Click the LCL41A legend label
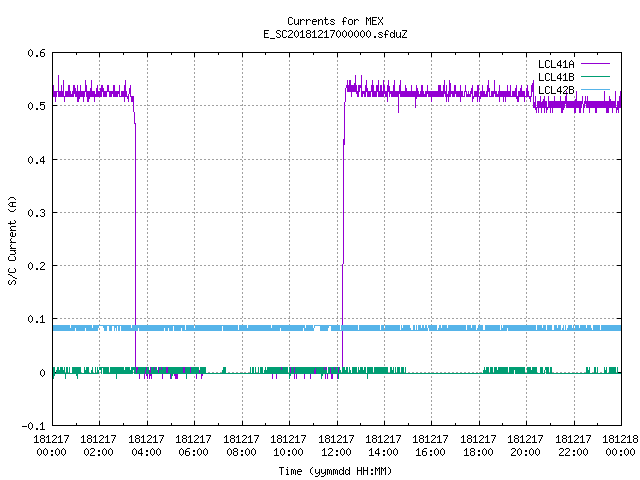This screenshot has width=640, height=480. tap(556, 64)
